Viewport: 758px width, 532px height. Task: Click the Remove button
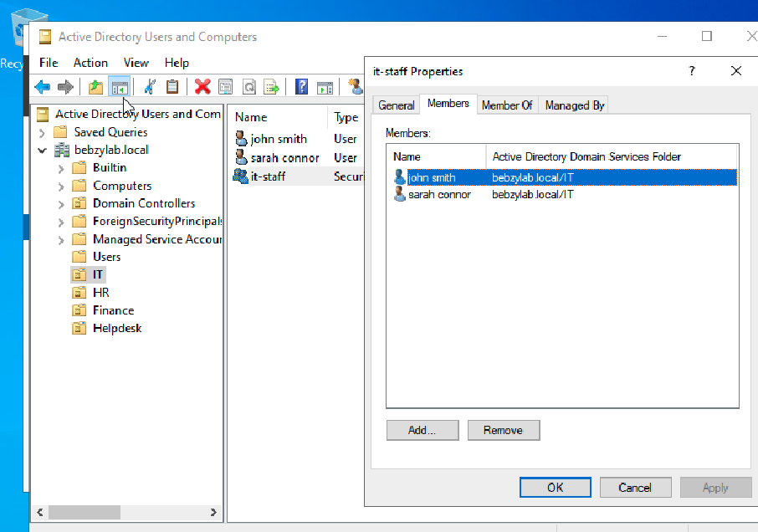[503, 430]
